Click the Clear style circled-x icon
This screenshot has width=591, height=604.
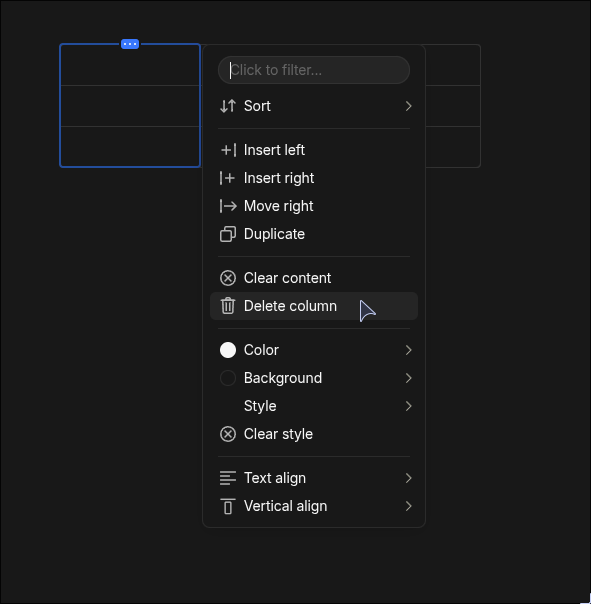(x=228, y=434)
